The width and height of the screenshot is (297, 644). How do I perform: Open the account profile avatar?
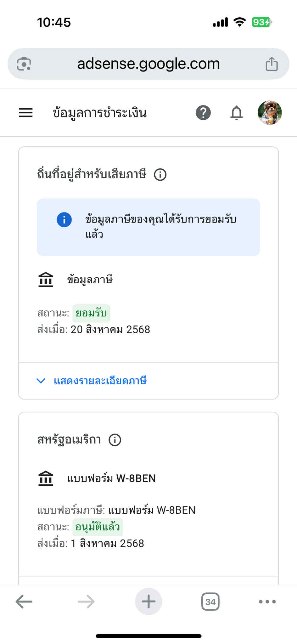point(270,113)
